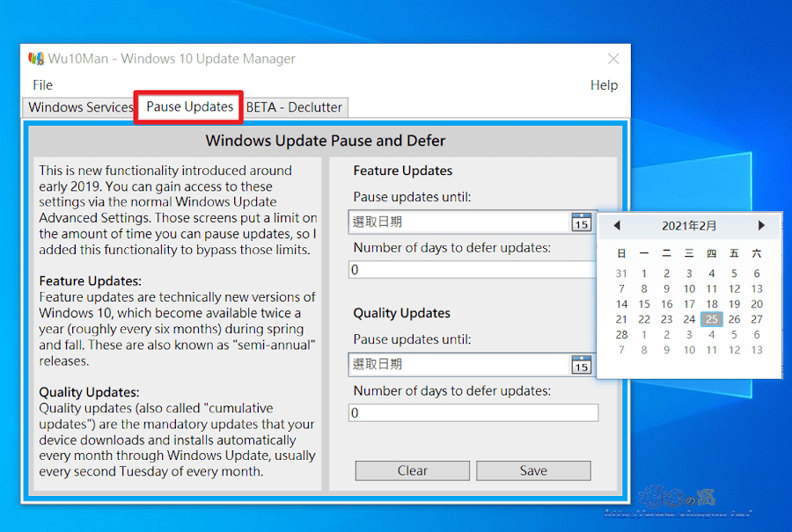
Task: Click the 'Feature Updates' section heading on right
Action: coord(402,171)
